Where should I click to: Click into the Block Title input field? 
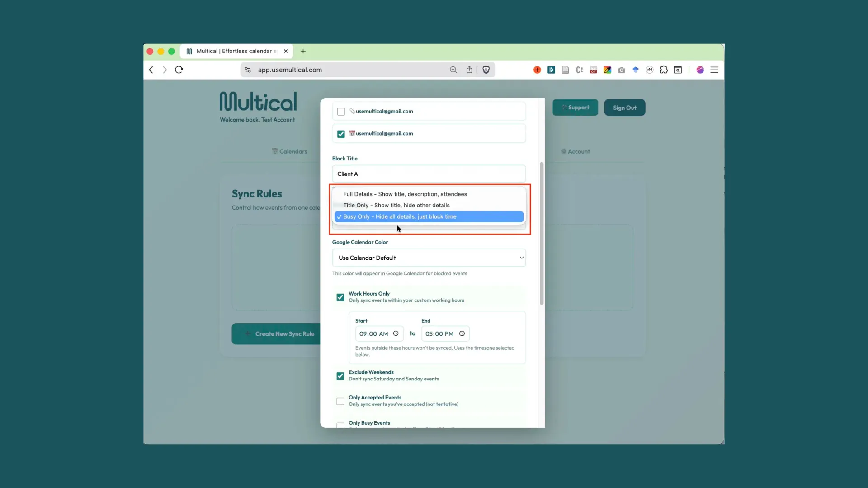[x=429, y=174]
